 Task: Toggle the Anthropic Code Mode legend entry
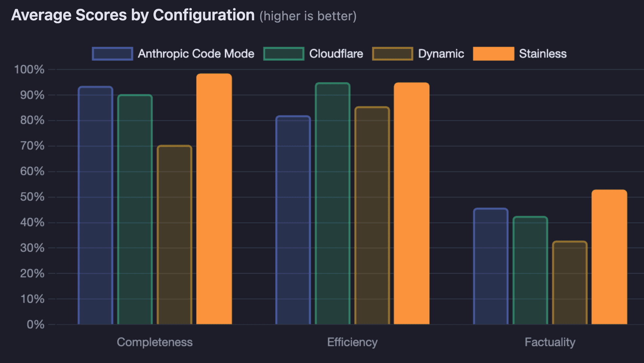click(x=195, y=53)
